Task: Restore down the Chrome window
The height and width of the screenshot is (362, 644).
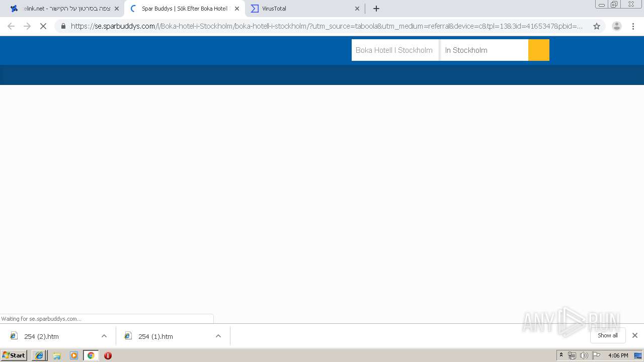Action: [614, 5]
